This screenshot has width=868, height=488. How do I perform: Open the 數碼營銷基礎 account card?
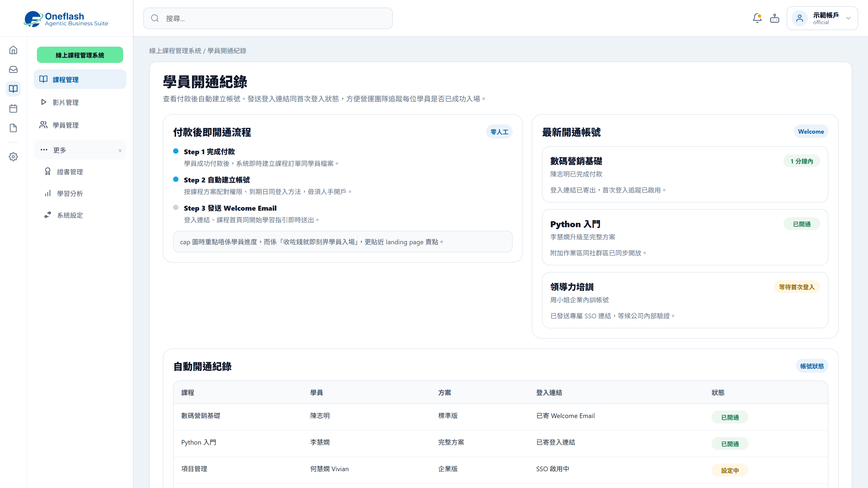point(685,174)
